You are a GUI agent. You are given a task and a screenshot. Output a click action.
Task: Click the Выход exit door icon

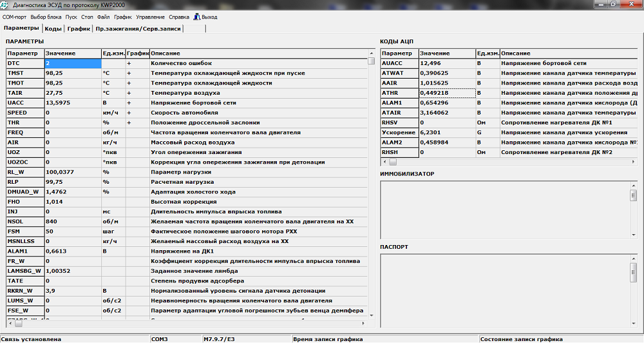coord(197,17)
